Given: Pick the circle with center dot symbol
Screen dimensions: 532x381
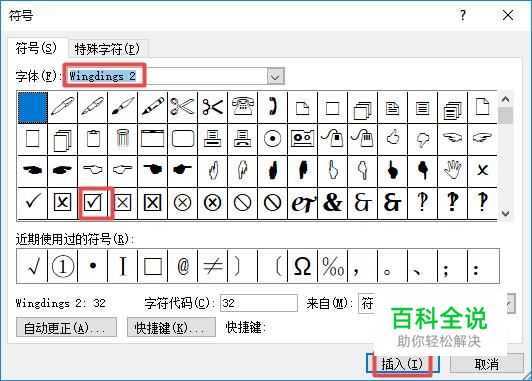Looking at the screenshot, I should tap(272, 139).
